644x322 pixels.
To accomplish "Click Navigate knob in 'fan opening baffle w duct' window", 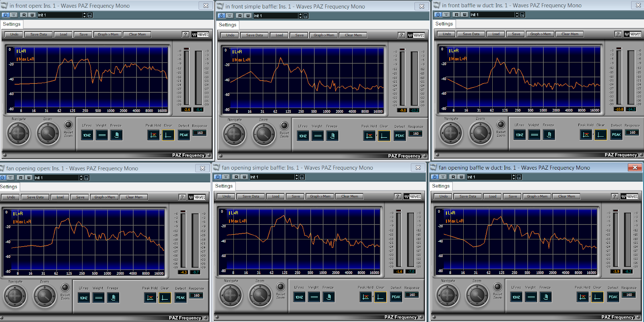I will point(448,295).
